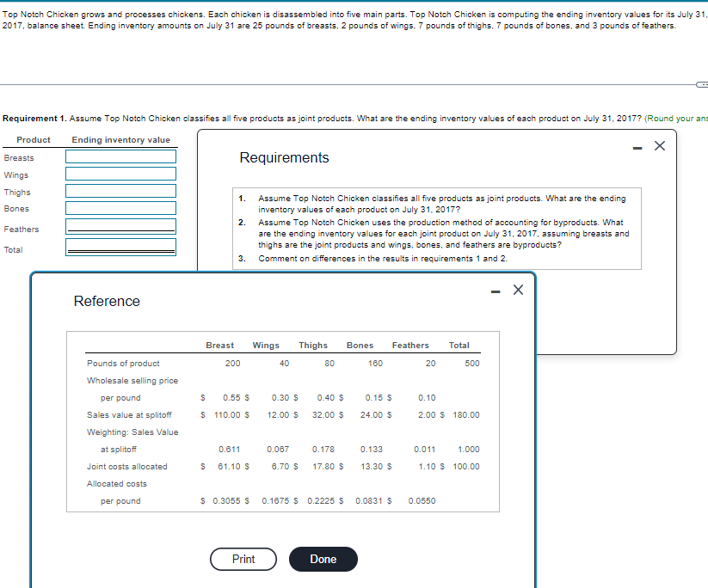Click the Total column header in Reference
Viewport: 708px width, 588px height.
click(459, 346)
